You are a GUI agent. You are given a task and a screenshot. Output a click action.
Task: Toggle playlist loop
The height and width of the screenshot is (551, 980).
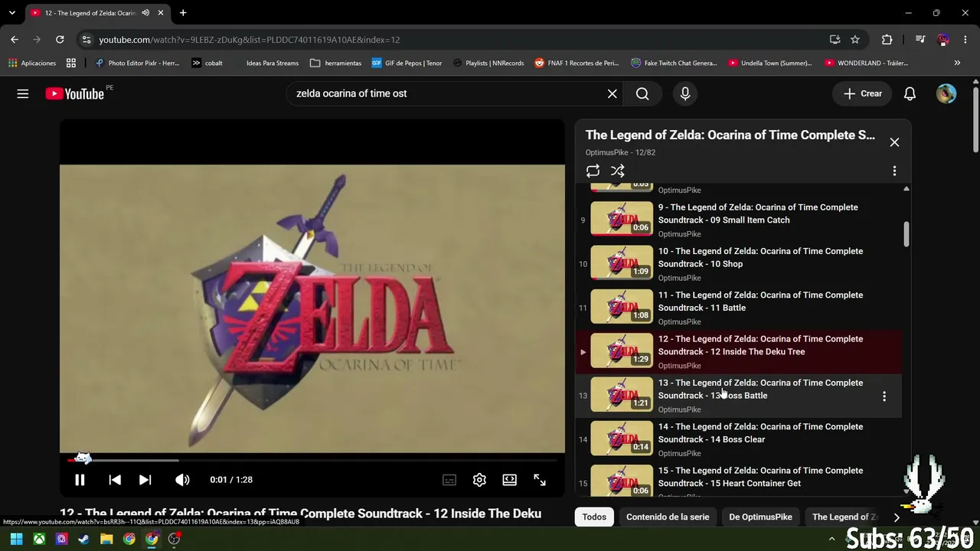tap(593, 171)
